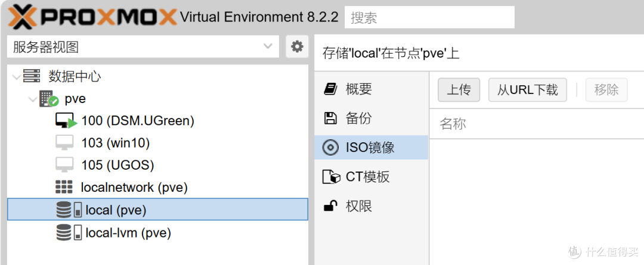Collapse the pve node
The width and height of the screenshot is (644, 265).
pos(33,99)
